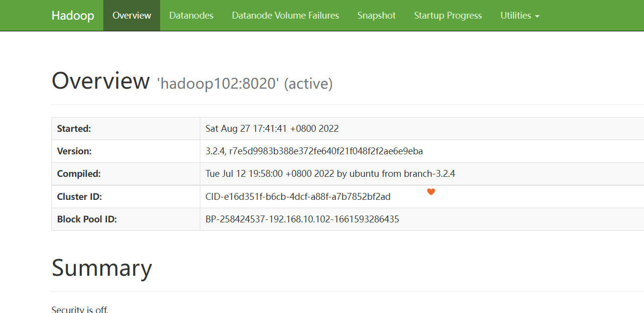Click the Cluster ID: label cell

point(126,196)
